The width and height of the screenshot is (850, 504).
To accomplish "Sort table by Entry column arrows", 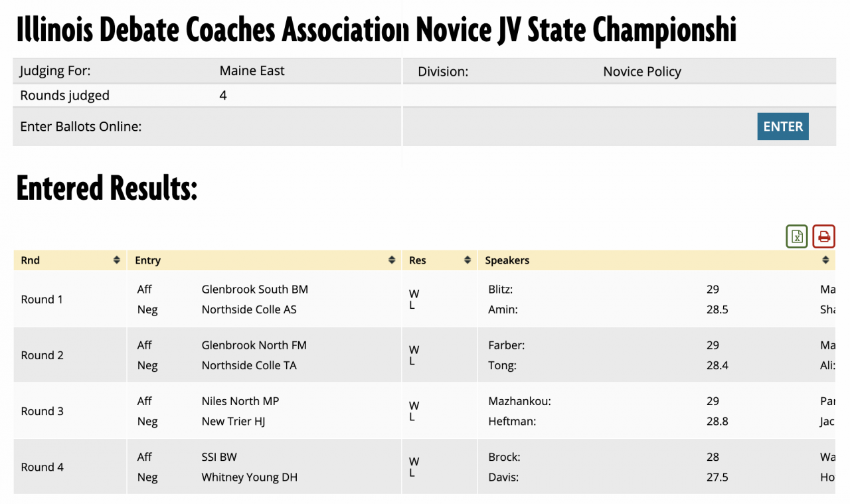I will [x=392, y=260].
